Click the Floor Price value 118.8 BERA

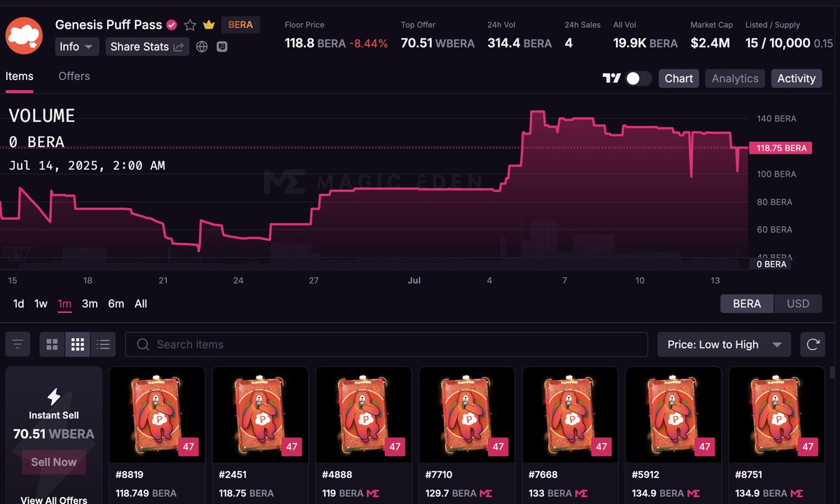click(315, 43)
